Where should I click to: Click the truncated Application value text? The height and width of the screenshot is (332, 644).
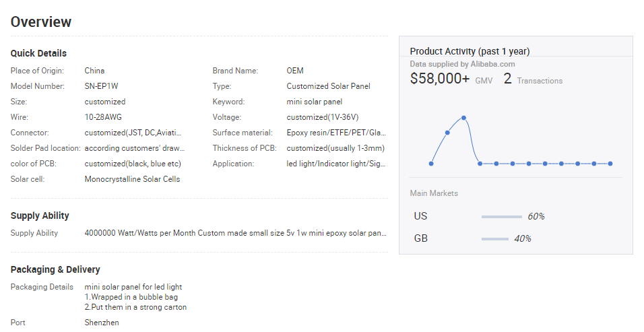coord(336,164)
